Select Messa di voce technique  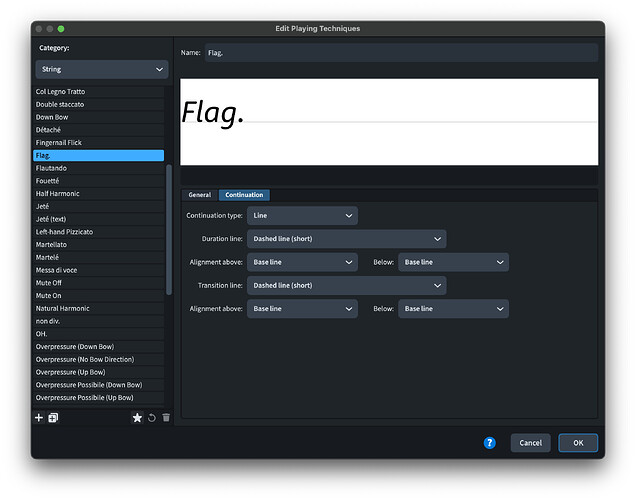click(x=99, y=270)
